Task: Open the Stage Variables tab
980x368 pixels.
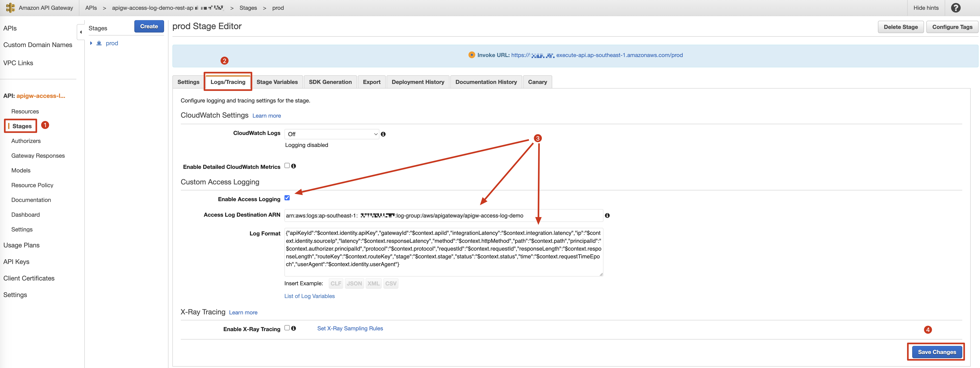Action: pyautogui.click(x=277, y=82)
